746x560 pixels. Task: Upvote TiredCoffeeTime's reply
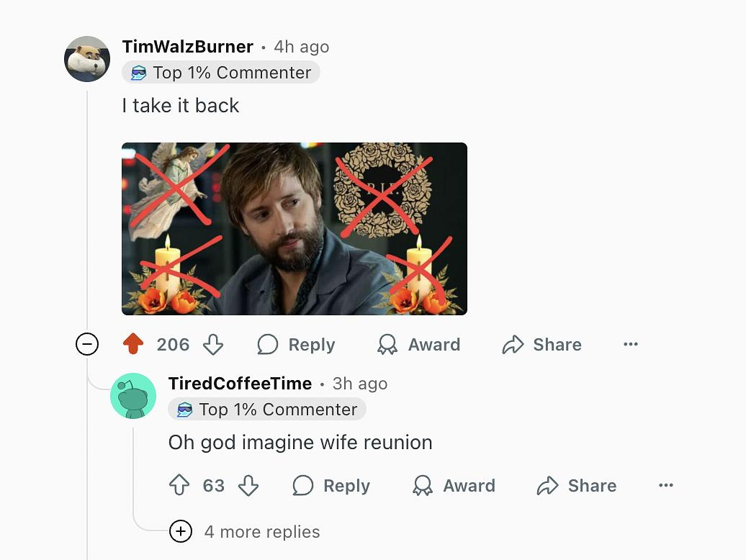tap(179, 486)
